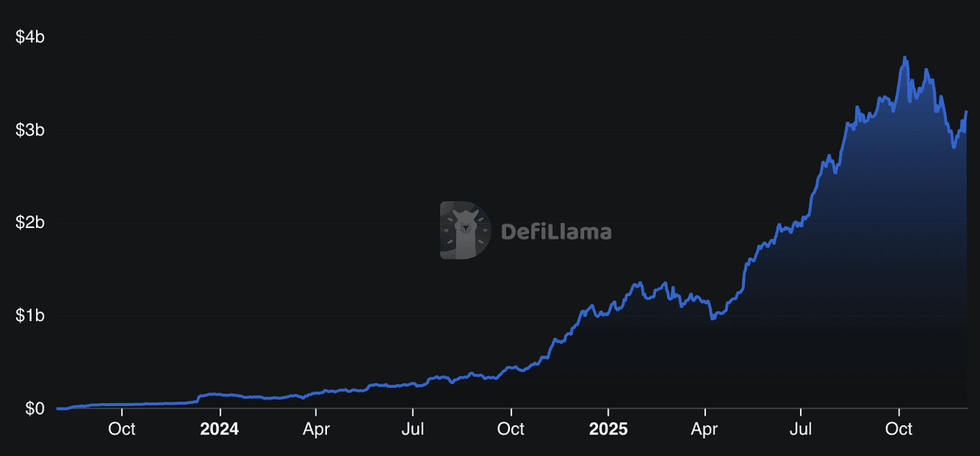Click the line's starting point near $0
Viewport: 980px width, 456px height.
58,409
